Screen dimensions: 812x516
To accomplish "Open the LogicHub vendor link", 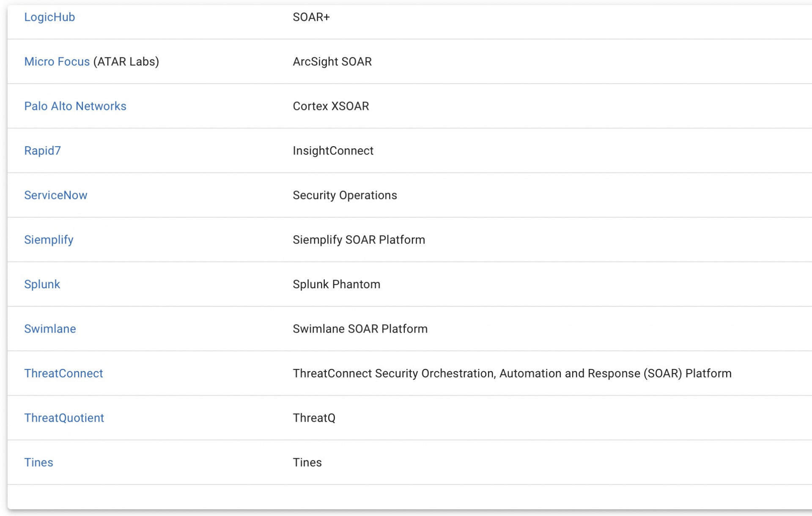I will [49, 17].
